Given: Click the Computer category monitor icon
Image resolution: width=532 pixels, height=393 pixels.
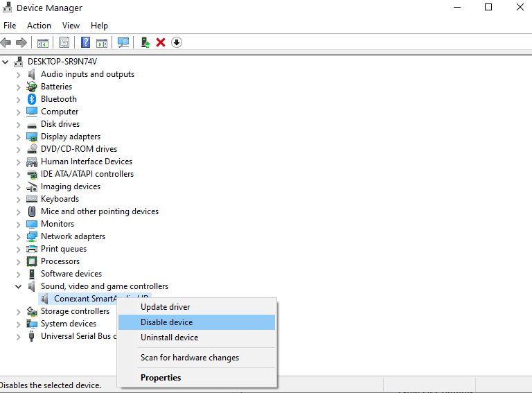Looking at the screenshot, I should [x=32, y=112].
